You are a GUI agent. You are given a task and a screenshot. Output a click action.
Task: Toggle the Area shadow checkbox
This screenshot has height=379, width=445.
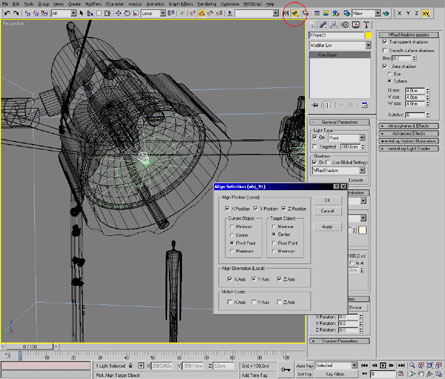click(385, 66)
